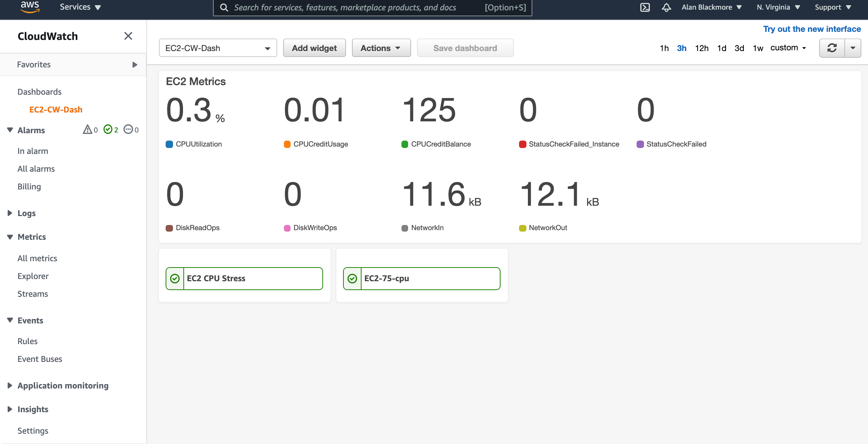868x444 pixels.
Task: Expand the Alarms section in sidebar
Action: [x=9, y=130]
